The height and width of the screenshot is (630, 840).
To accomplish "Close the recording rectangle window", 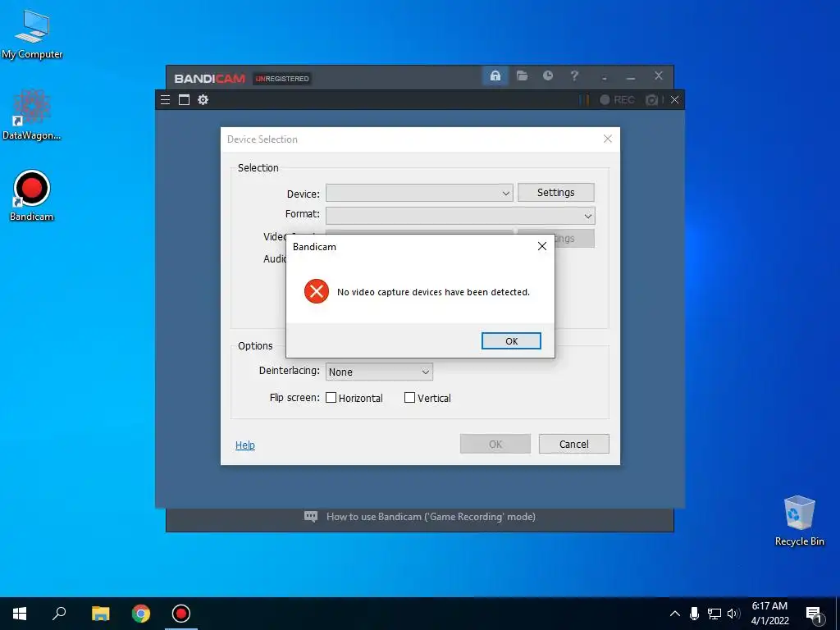I will [x=674, y=99].
